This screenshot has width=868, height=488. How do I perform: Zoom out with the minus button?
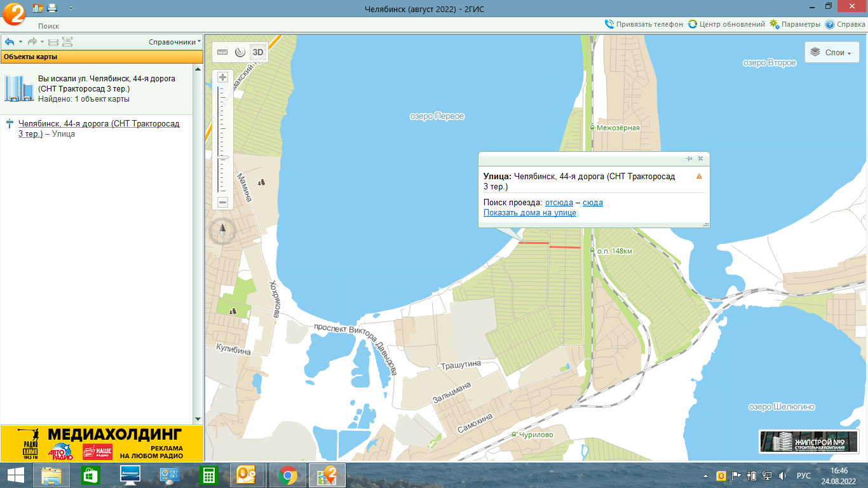[222, 203]
